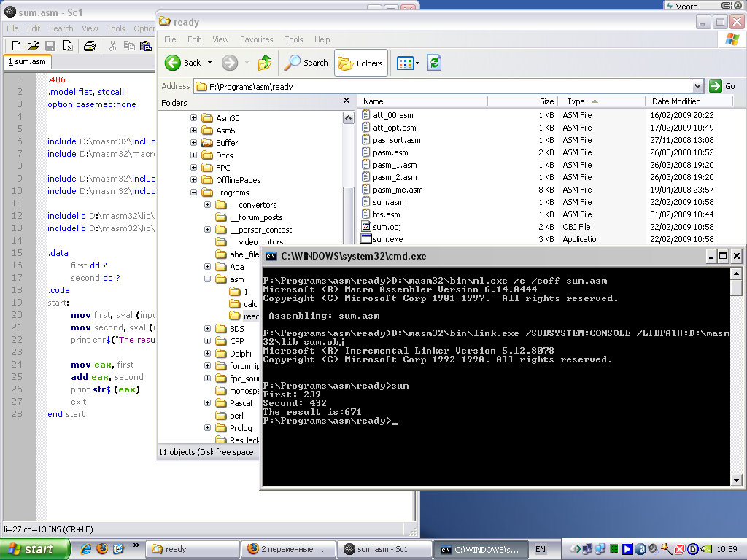
Task: Open Search in the Explorer toolbar
Action: click(306, 63)
